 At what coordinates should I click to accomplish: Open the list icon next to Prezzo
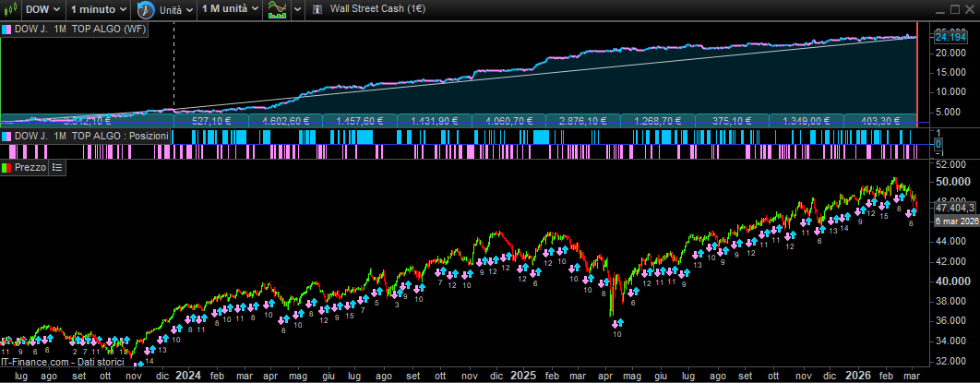57,167
